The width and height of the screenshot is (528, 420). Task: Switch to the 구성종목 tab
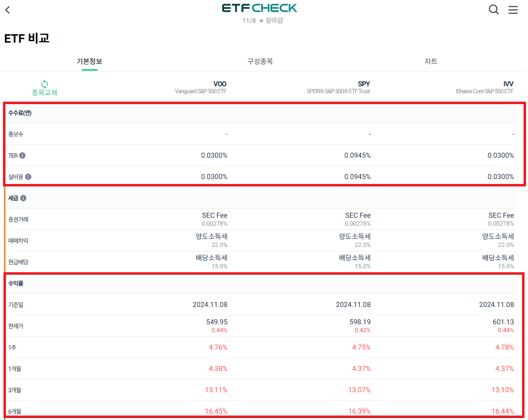point(260,61)
